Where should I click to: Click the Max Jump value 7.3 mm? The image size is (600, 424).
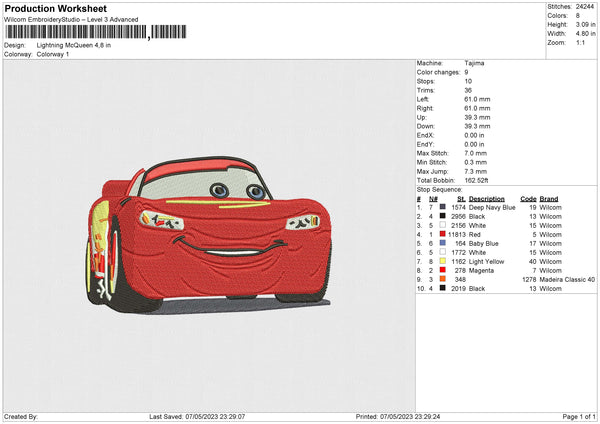476,171
